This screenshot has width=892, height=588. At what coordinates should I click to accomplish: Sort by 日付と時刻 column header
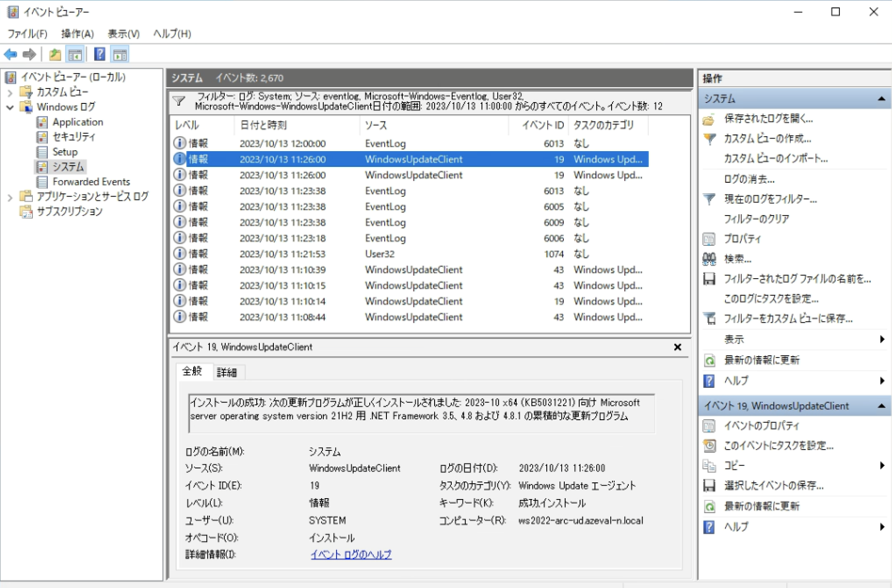pos(297,125)
